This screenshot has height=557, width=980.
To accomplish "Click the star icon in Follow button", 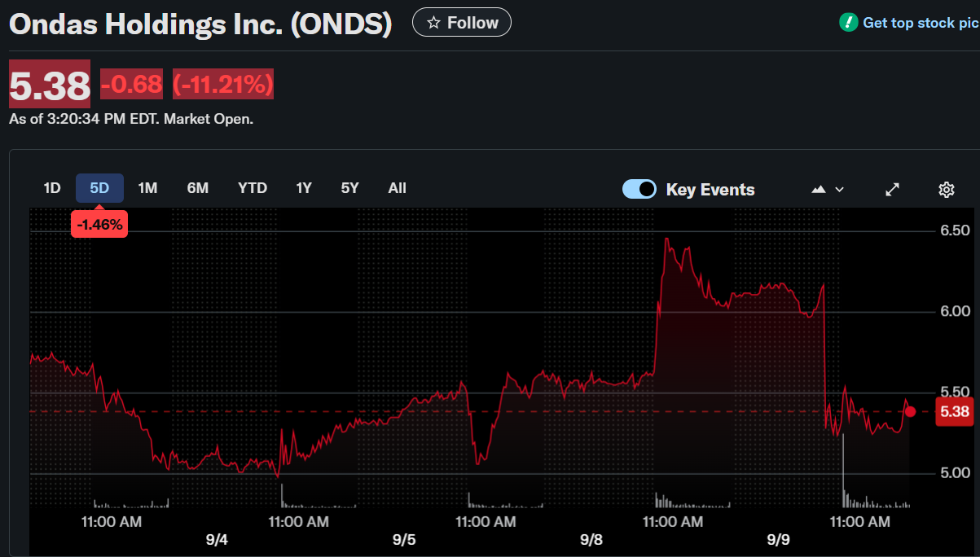I will tap(434, 23).
